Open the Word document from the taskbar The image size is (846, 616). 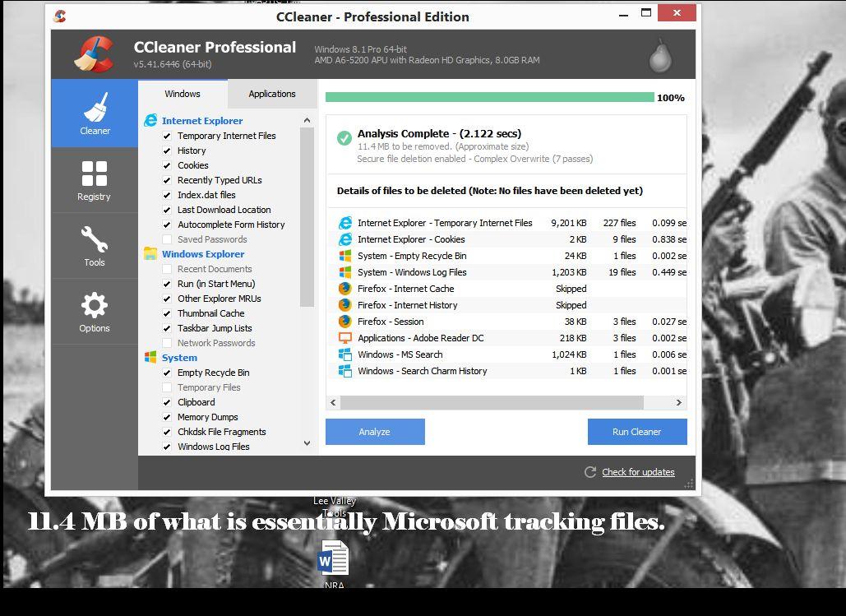[x=334, y=558]
